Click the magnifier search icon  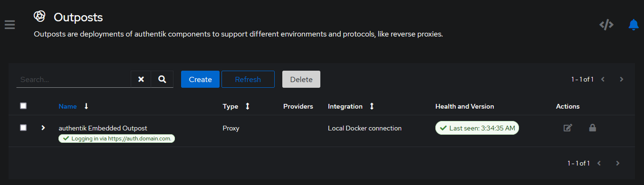[163, 79]
